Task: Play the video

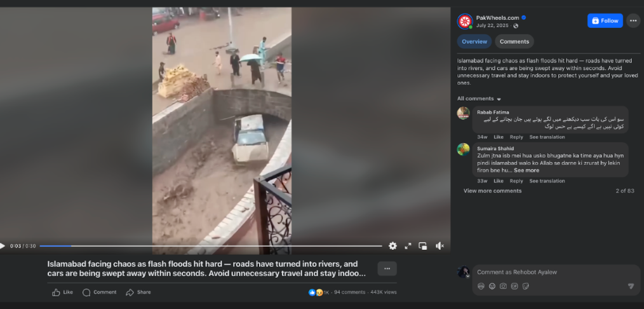Action: pos(3,246)
